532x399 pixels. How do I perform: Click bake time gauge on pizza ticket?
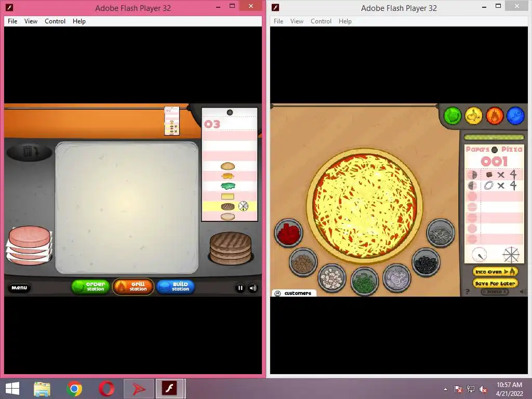coord(479,255)
